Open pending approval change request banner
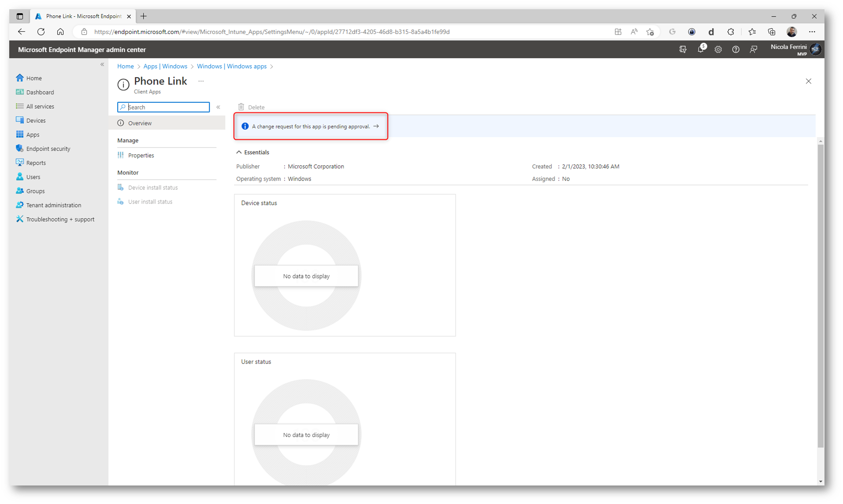The width and height of the screenshot is (843, 504). 311,126
